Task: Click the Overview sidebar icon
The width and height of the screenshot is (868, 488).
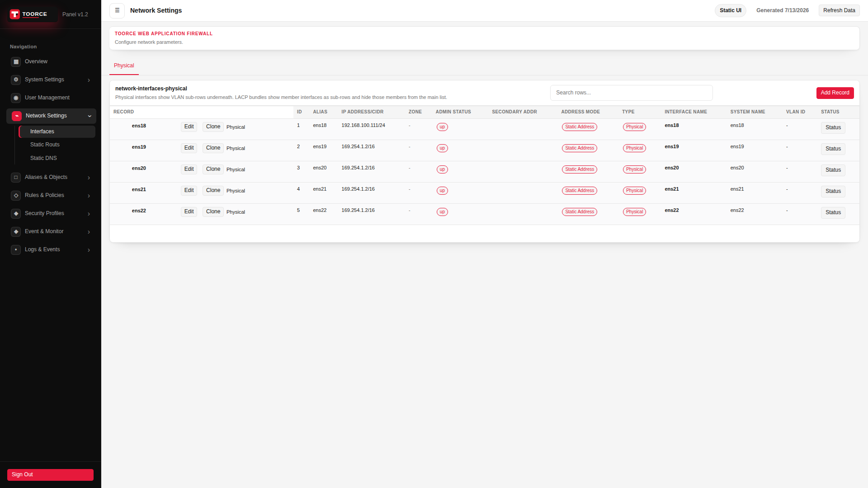Action: pos(16,62)
